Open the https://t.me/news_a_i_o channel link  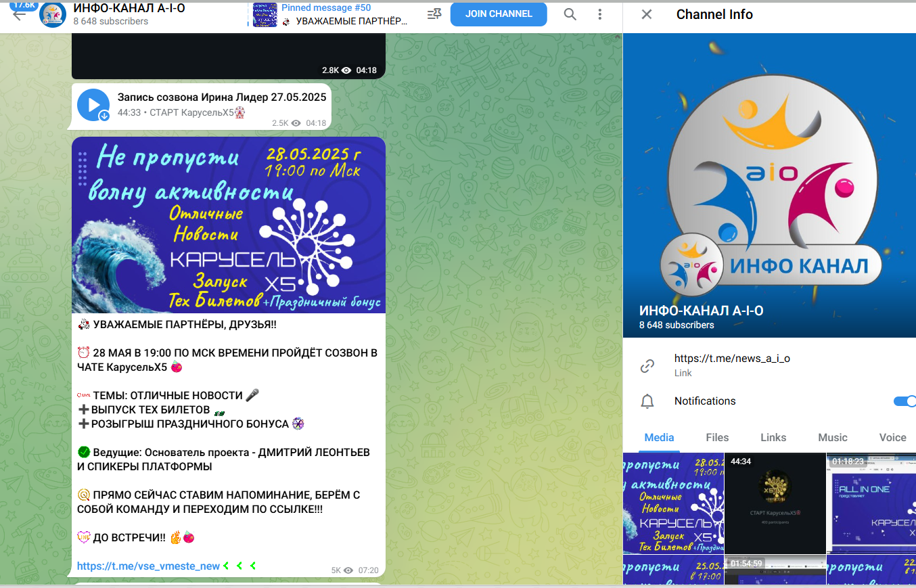pos(732,359)
